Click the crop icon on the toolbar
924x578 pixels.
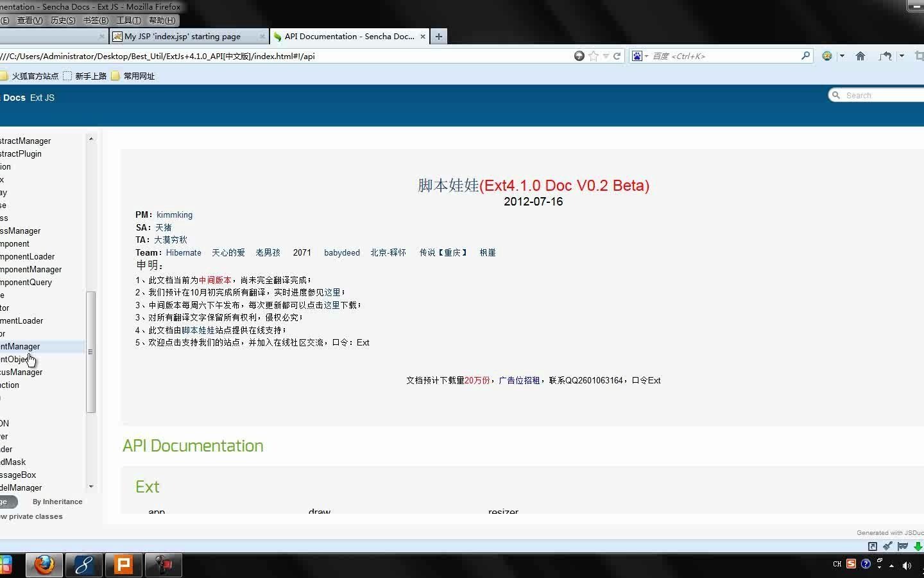tap(919, 56)
